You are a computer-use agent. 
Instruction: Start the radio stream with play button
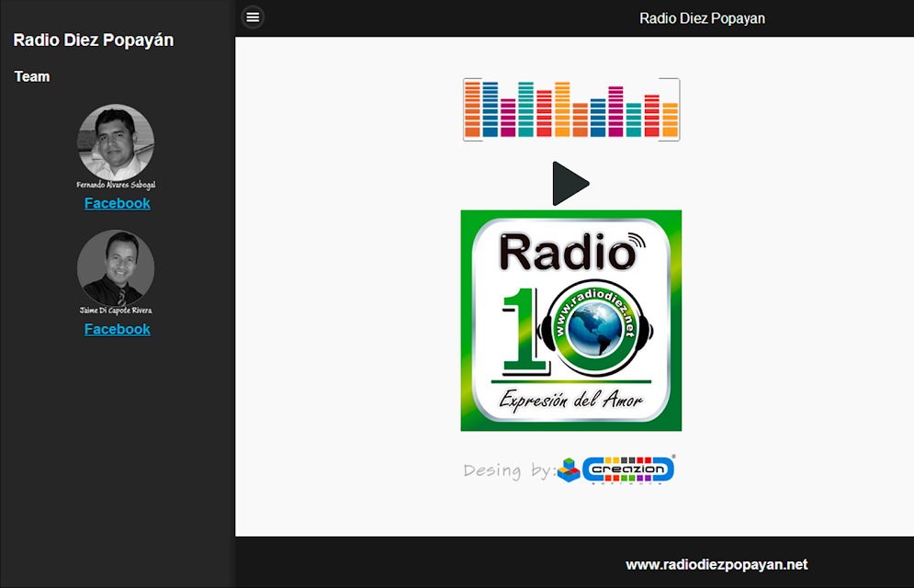click(570, 184)
